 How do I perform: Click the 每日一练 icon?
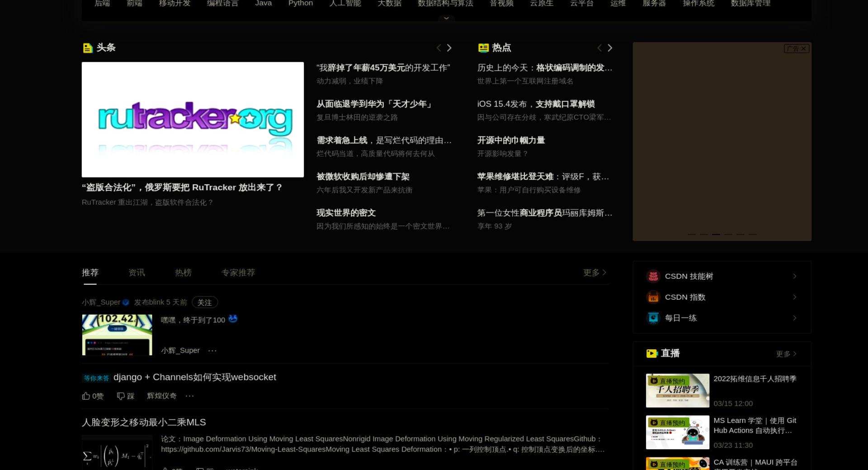point(653,318)
